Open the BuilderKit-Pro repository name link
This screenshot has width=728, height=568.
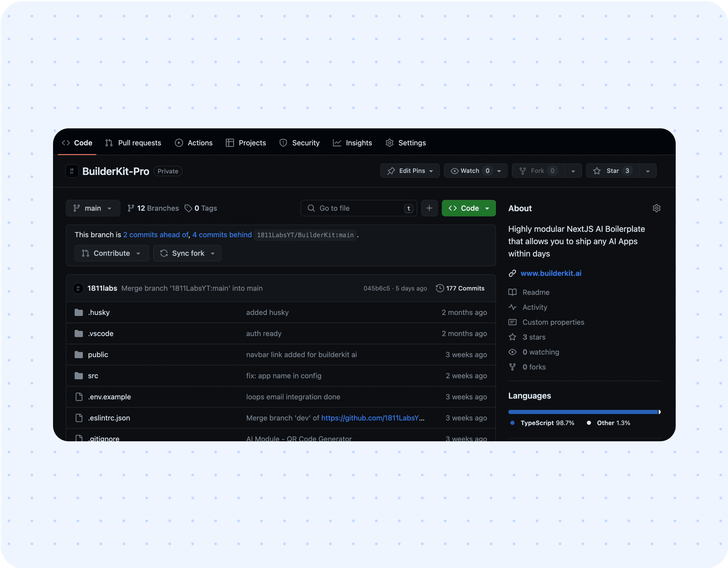116,171
